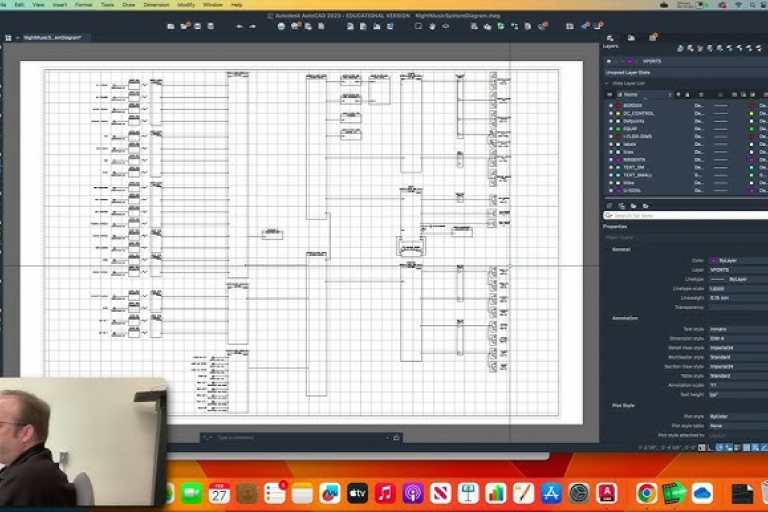Viewport: 768px width, 512px height.
Task: Click the Undo arrow icon
Action: coord(240,26)
